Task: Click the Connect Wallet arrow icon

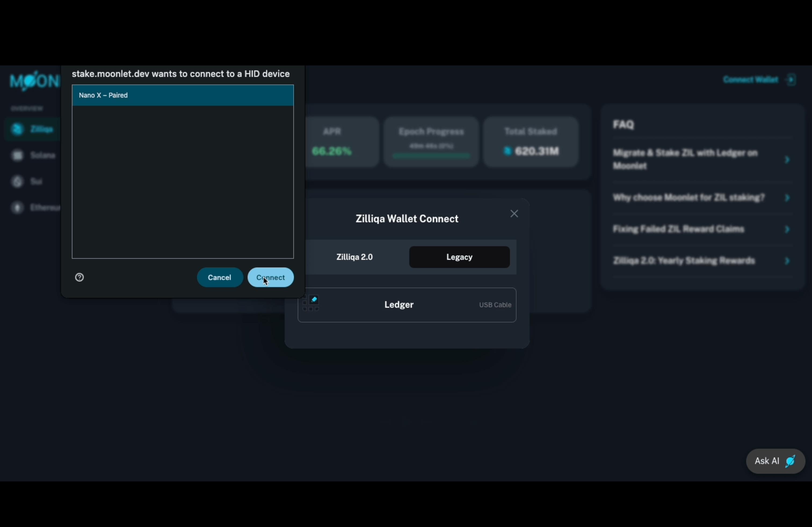Action: pyautogui.click(x=791, y=80)
